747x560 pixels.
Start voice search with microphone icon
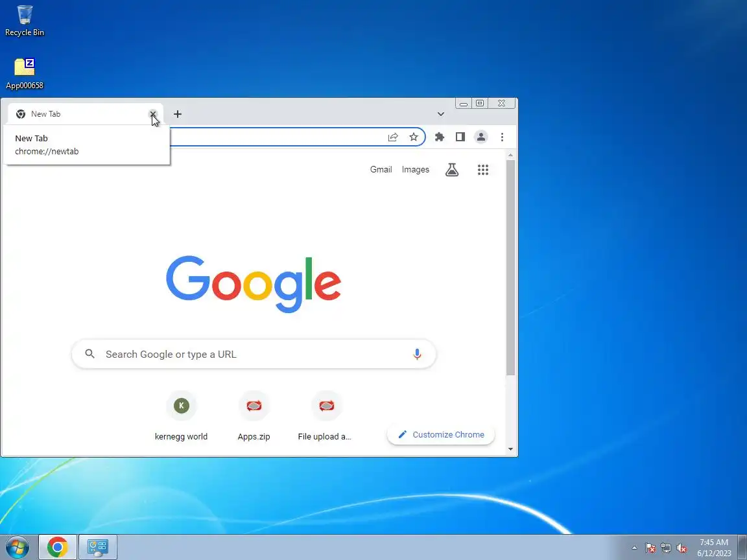417,355
